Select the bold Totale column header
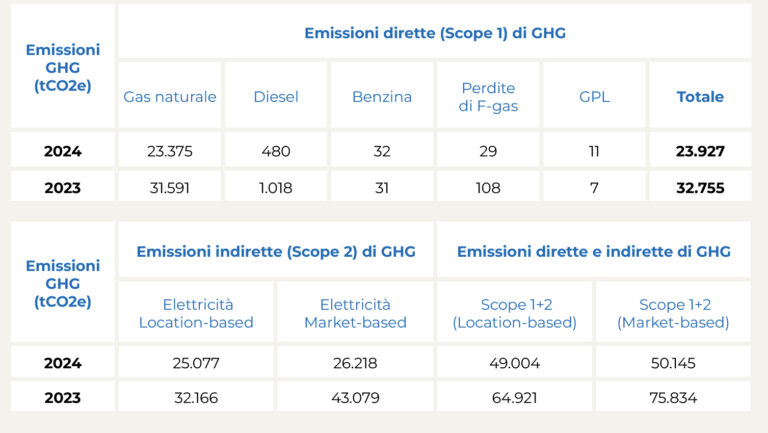The image size is (768, 433). point(700,97)
